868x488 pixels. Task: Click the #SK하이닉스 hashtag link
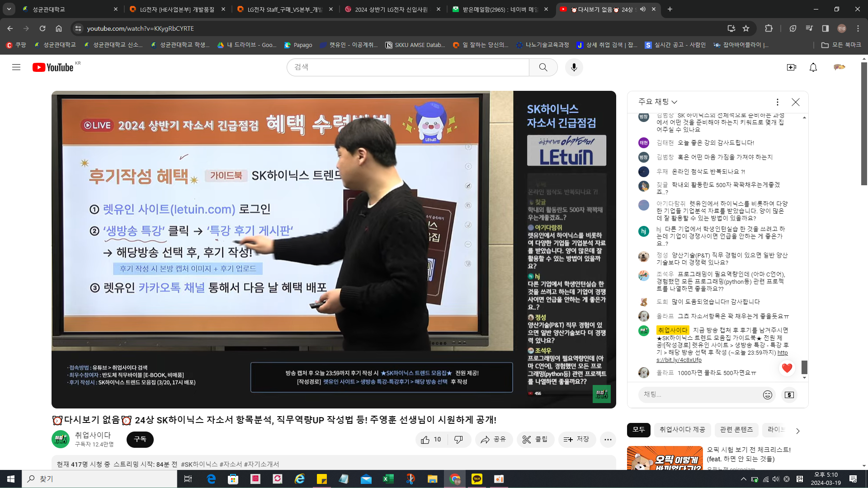(199, 464)
